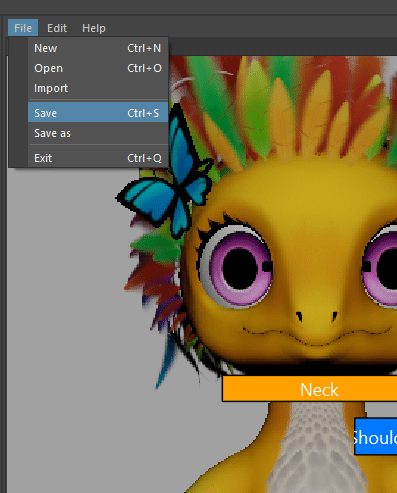Open the Help menu
Viewport: 397px width, 493px height.
[94, 28]
